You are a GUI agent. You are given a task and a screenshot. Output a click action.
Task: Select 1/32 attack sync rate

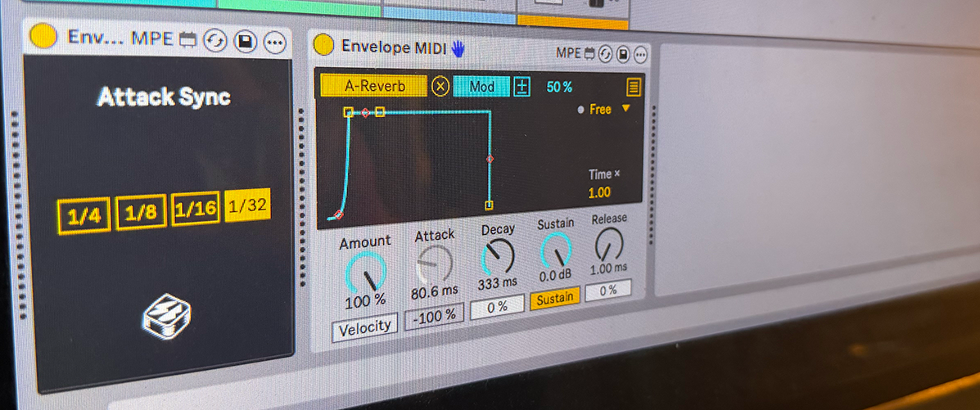pos(248,205)
